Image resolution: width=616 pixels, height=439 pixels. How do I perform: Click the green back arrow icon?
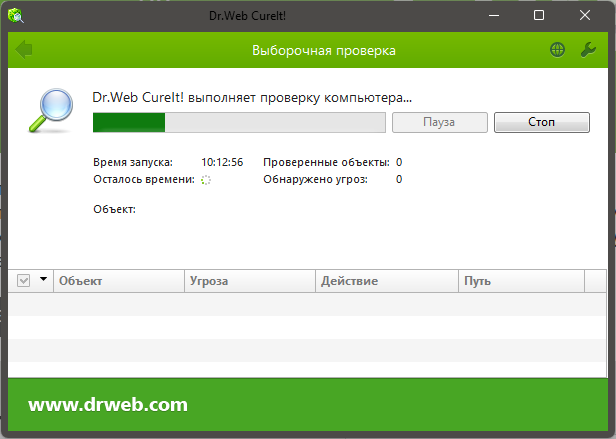25,49
